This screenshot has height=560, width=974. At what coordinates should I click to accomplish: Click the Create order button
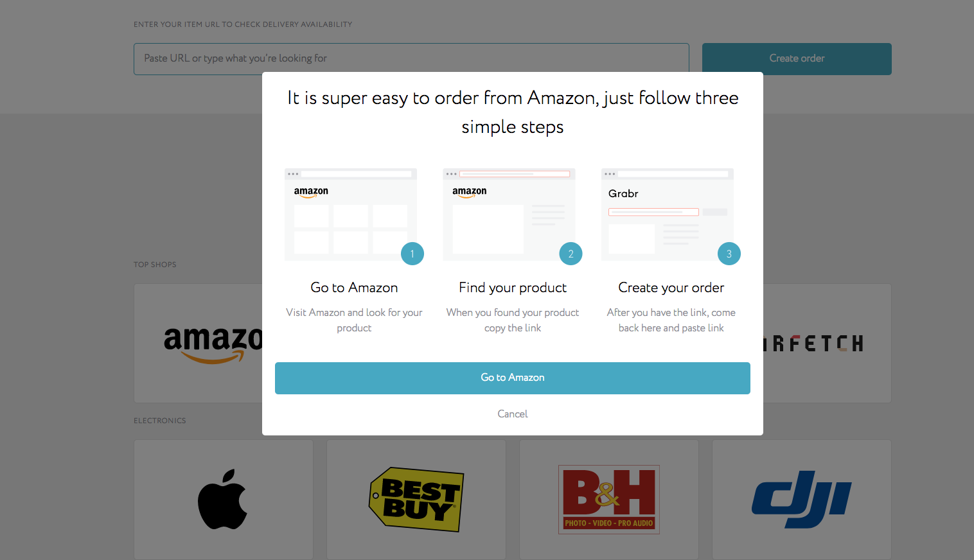coord(797,59)
